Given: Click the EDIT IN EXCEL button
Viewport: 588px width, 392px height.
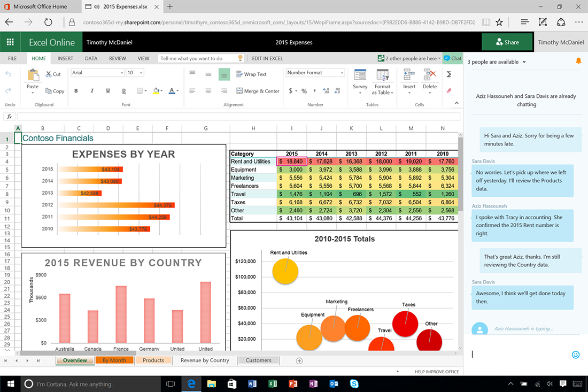Looking at the screenshot, I should 267,58.
